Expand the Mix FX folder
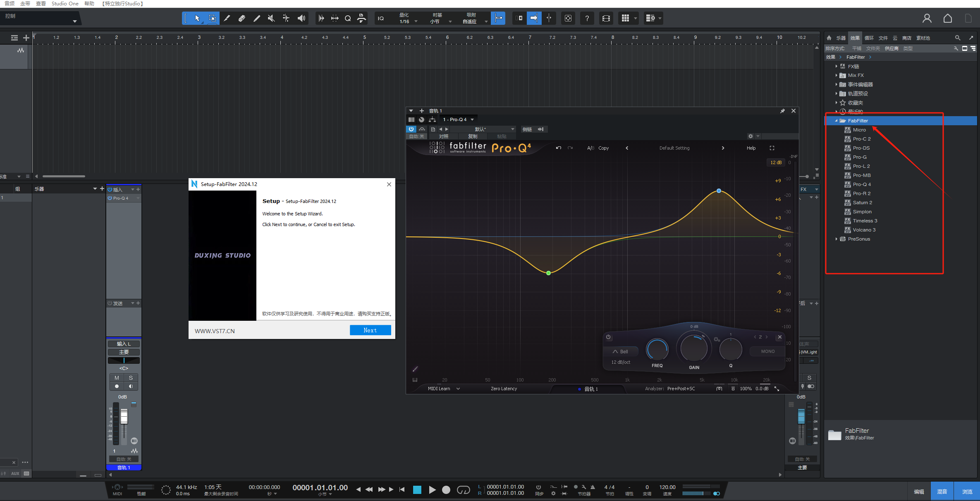Image resolution: width=980 pixels, height=501 pixels. (836, 75)
